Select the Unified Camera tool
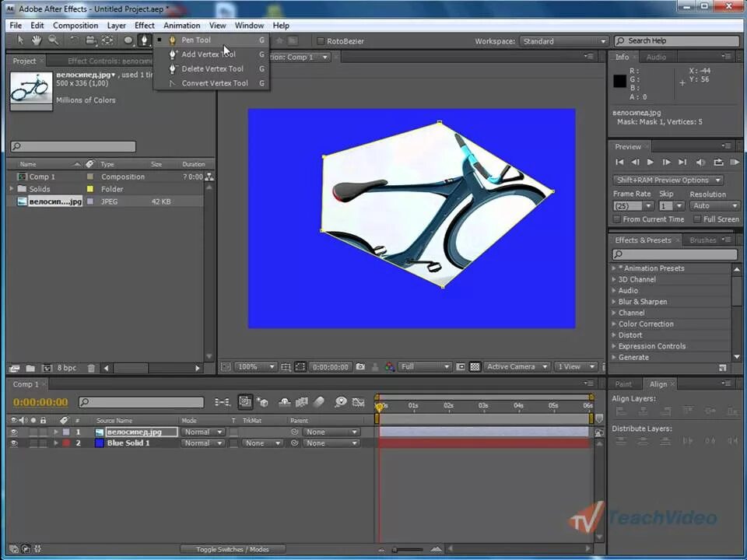747x560 pixels. pos(90,40)
